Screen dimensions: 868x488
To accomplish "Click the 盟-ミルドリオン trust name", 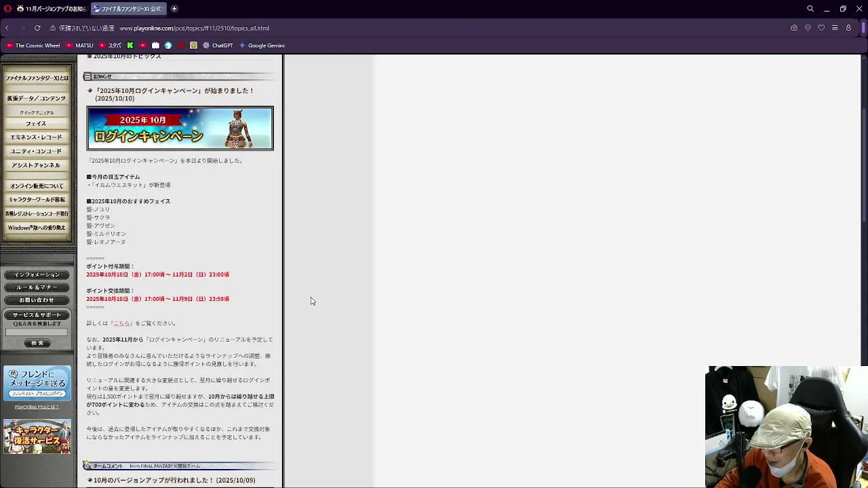I will point(106,234).
